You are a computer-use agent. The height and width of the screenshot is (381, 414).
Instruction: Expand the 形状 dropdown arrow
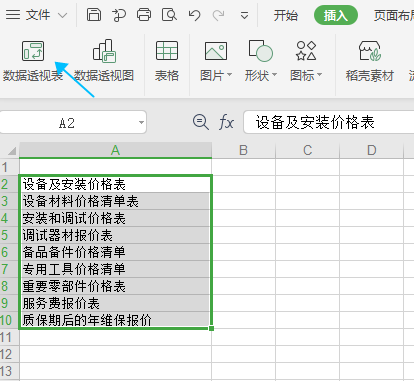pyautogui.click(x=274, y=75)
